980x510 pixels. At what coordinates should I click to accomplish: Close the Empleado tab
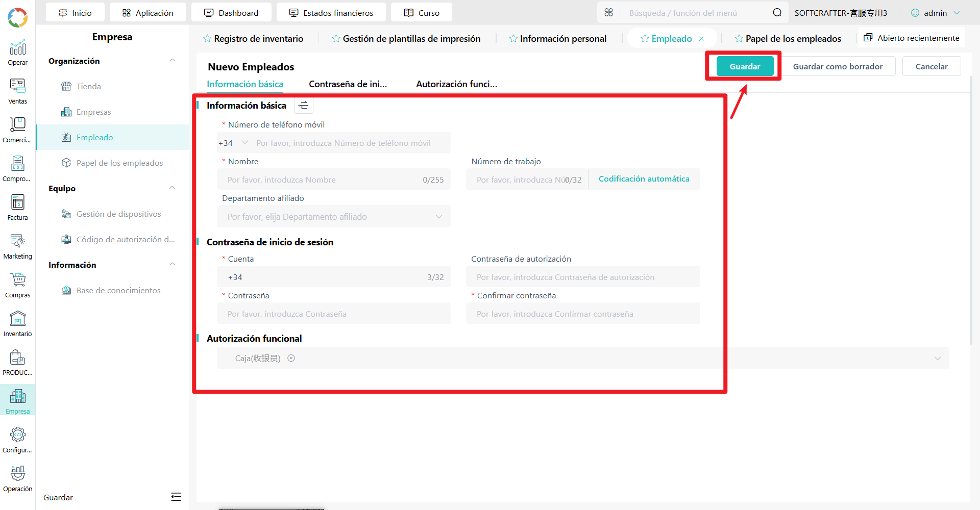701,39
